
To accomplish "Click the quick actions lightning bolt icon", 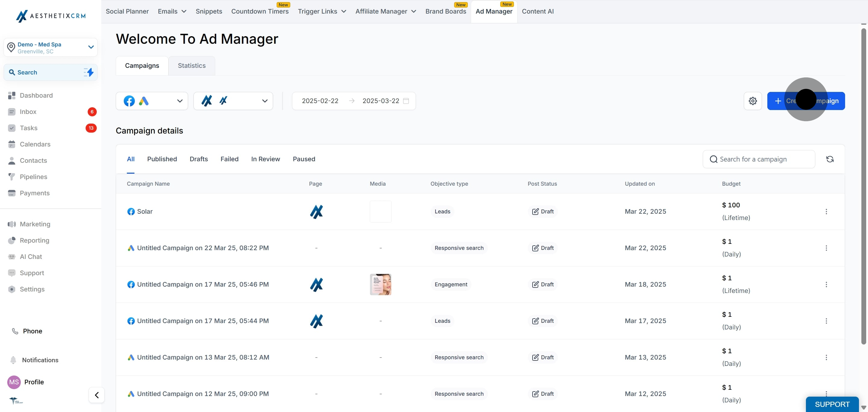I will [89, 72].
